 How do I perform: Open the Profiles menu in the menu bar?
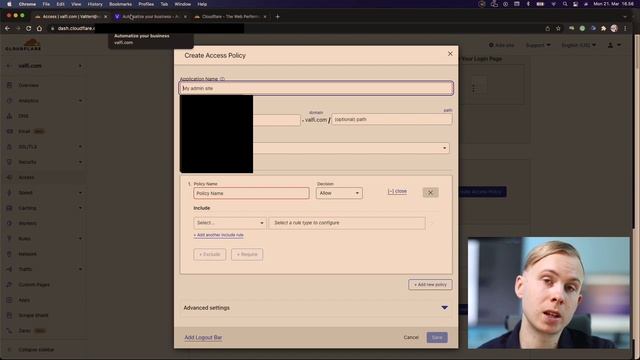[146, 4]
